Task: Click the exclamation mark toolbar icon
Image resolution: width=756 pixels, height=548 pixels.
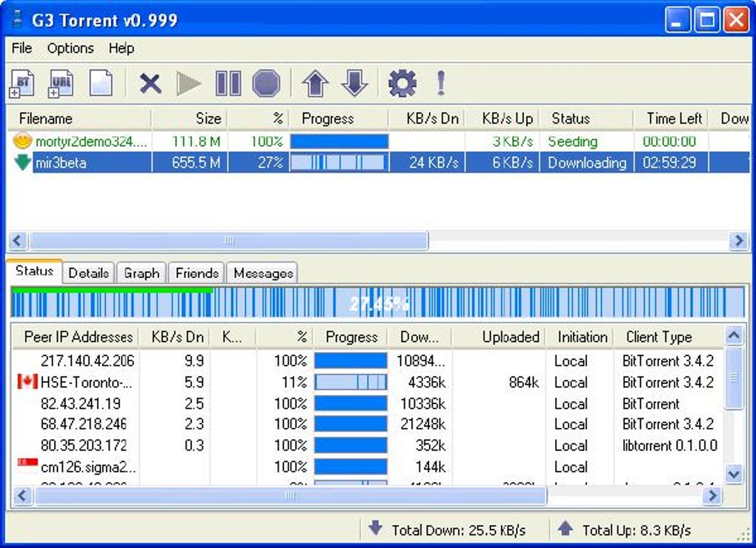Action: pyautogui.click(x=441, y=84)
